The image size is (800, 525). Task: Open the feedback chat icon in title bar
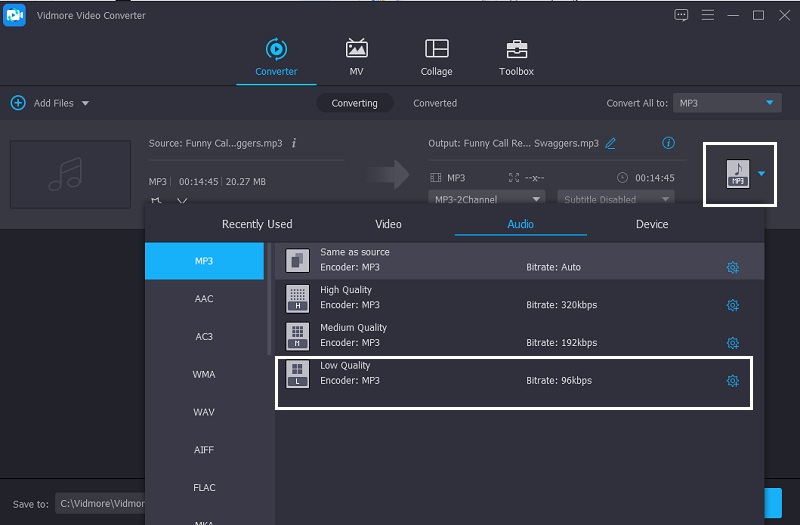tap(682, 15)
